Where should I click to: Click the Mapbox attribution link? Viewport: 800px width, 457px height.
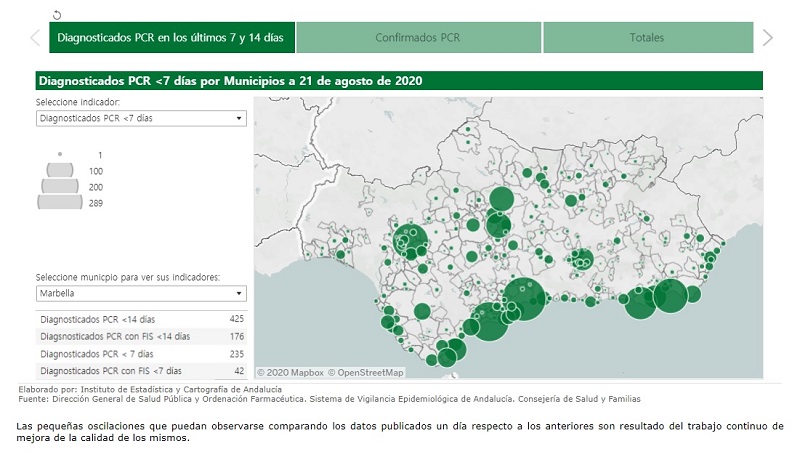(x=290, y=373)
